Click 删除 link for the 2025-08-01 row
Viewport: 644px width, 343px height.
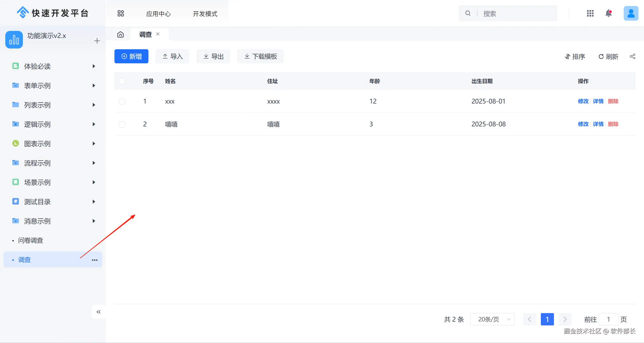click(x=613, y=101)
